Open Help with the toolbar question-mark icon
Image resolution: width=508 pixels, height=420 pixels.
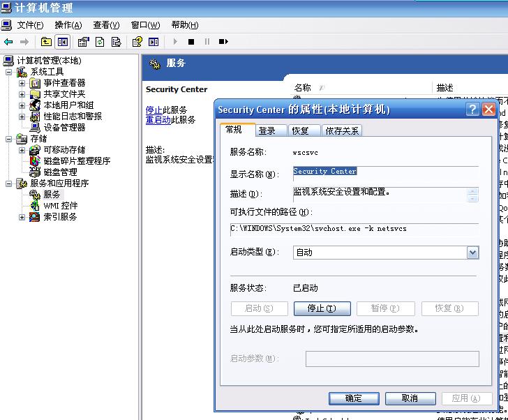pyautogui.click(x=137, y=42)
